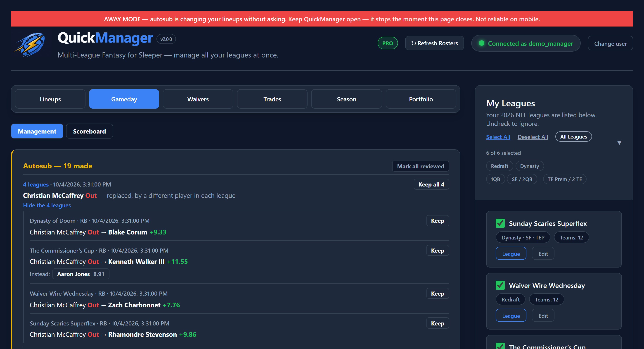This screenshot has width=644, height=349.
Task: Click Connected as demo_manager status pill
Action: pos(526,43)
